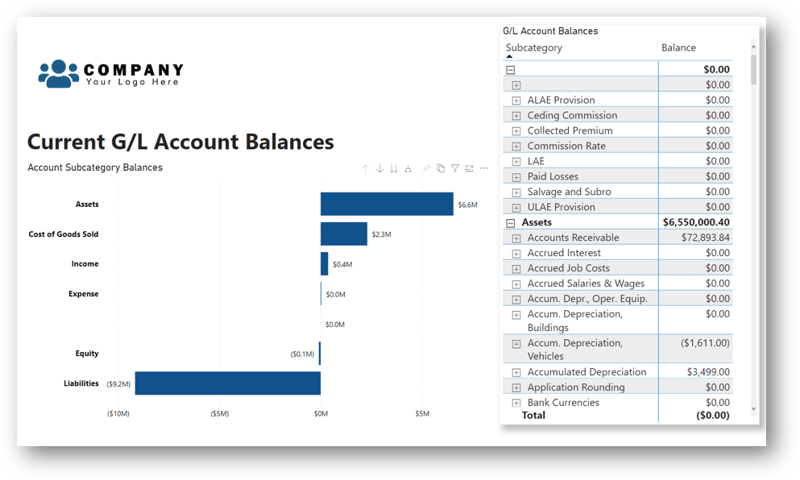Expand the Ceding Commission row
800x480 pixels.
[516, 116]
